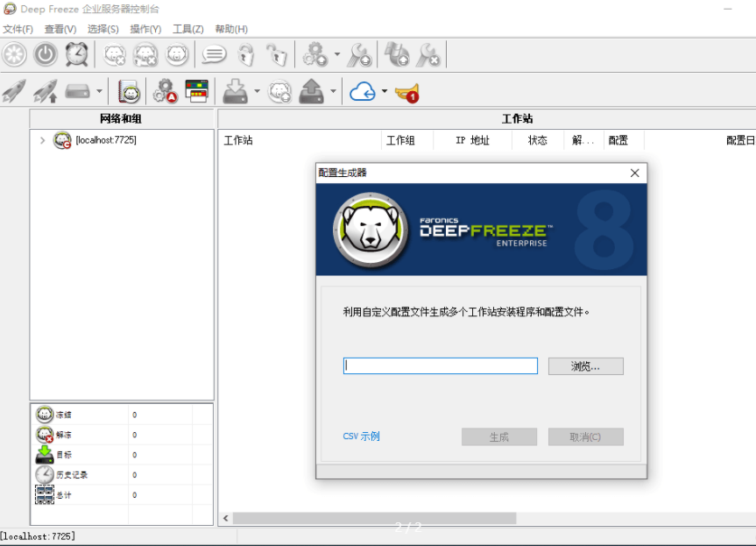Open the CSV 示例 link

click(x=361, y=436)
